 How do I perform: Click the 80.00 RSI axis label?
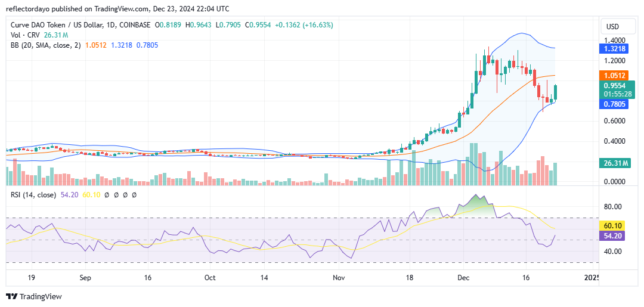pyautogui.click(x=614, y=206)
